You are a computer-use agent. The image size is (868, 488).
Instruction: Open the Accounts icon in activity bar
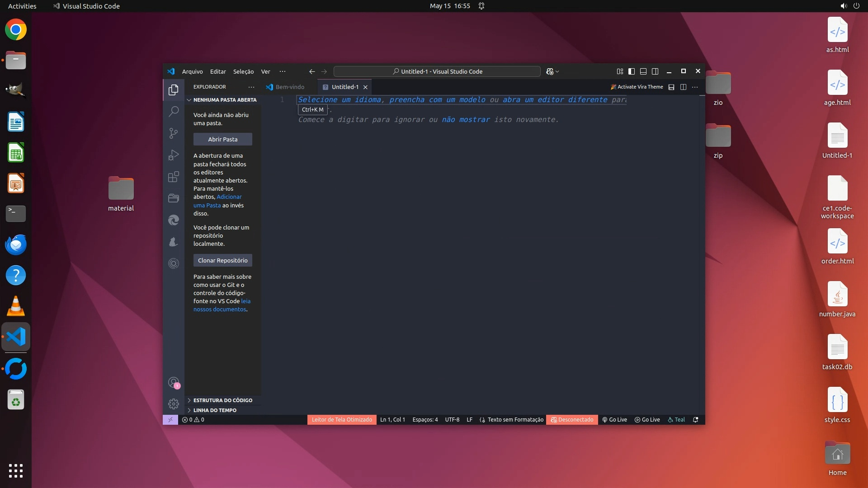(174, 383)
